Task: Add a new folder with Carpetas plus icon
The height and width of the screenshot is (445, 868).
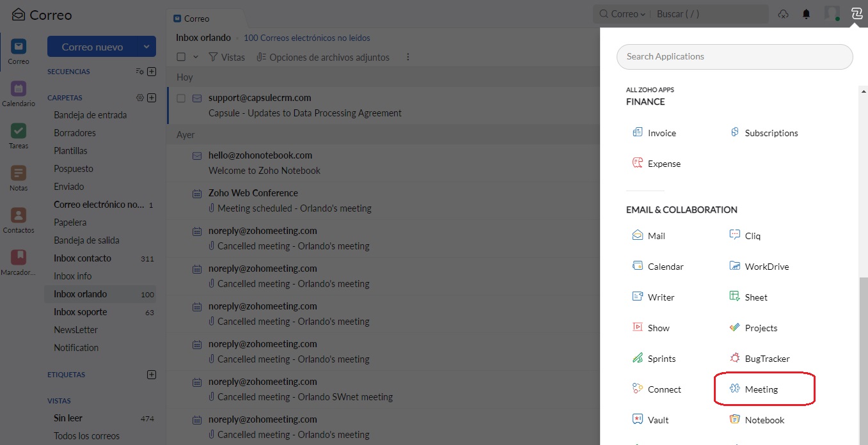Action: point(152,98)
